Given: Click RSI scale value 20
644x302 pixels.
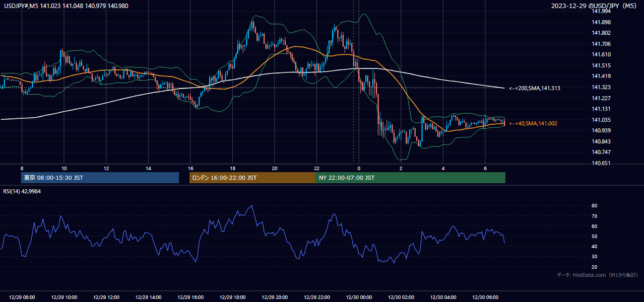Looking at the screenshot, I should [595, 267].
